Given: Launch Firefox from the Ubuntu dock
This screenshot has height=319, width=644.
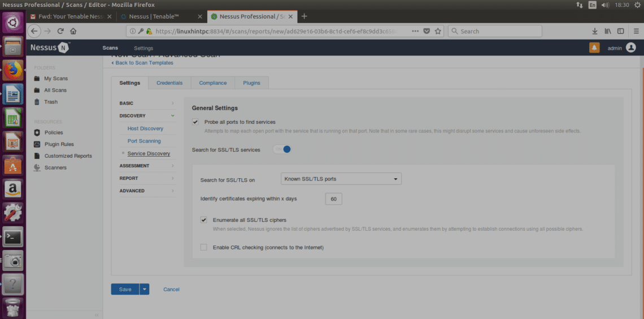Looking at the screenshot, I should tap(13, 70).
